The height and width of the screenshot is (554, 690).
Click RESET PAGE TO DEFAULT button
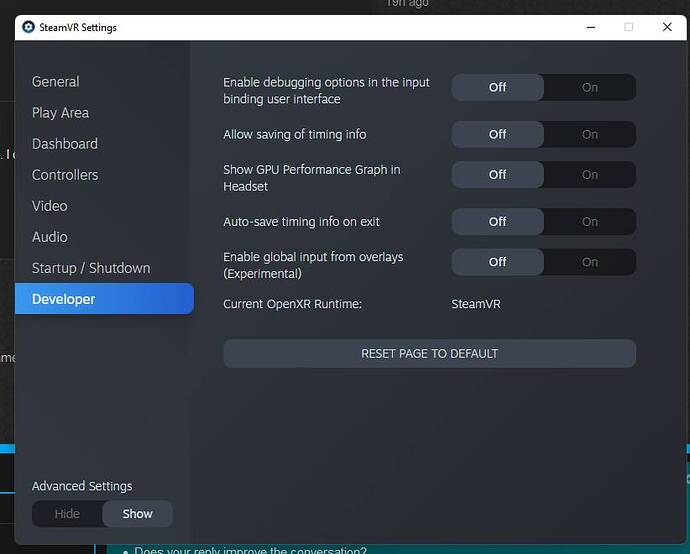429,353
